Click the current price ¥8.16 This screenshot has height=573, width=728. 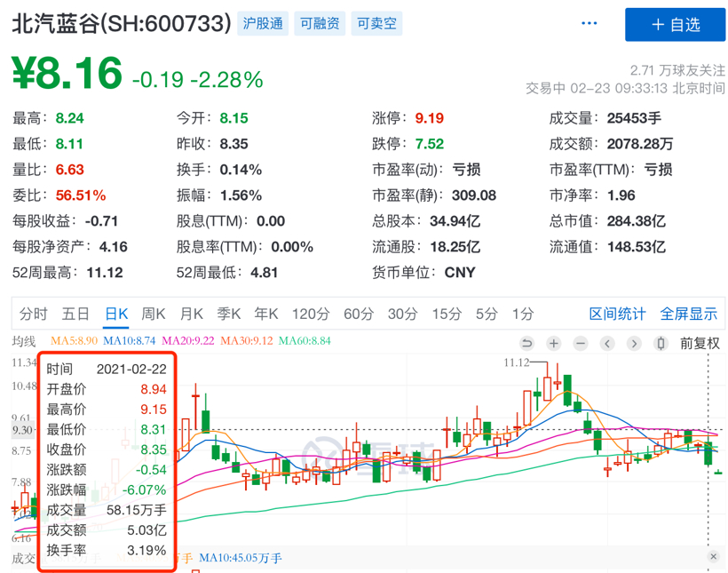67,73
